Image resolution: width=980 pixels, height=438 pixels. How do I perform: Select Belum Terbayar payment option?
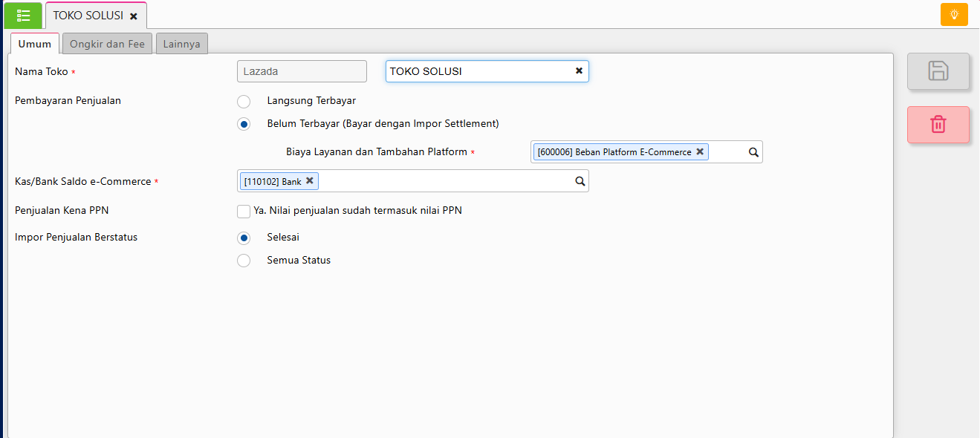coord(244,124)
